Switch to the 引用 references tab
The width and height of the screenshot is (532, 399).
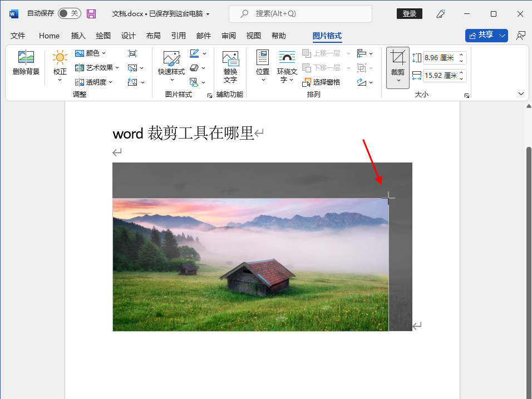[x=179, y=36]
